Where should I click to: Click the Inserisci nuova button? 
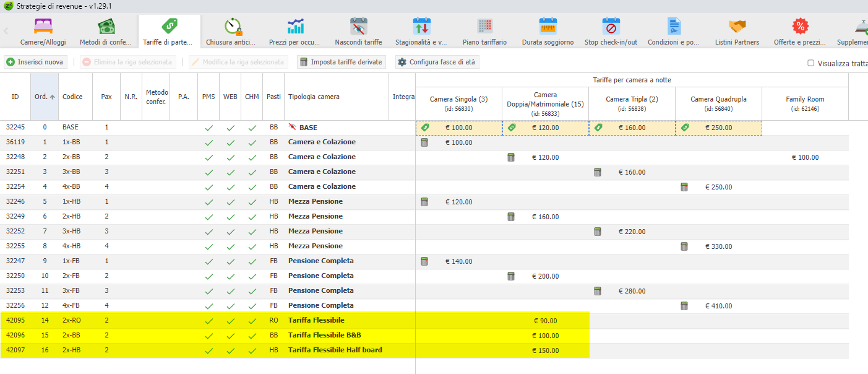36,62
